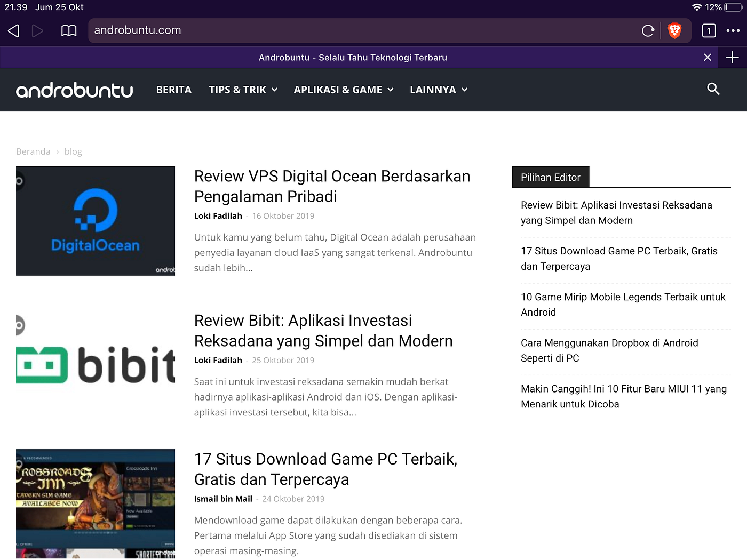747x560 pixels.
Task: Open sidebar link 17 Situs Download Game PC
Action: 619,259
